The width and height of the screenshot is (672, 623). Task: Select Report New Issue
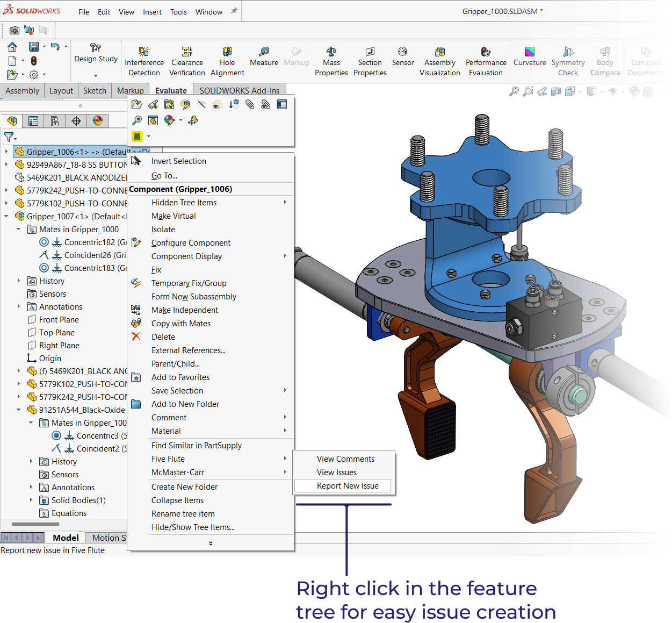pyautogui.click(x=344, y=486)
